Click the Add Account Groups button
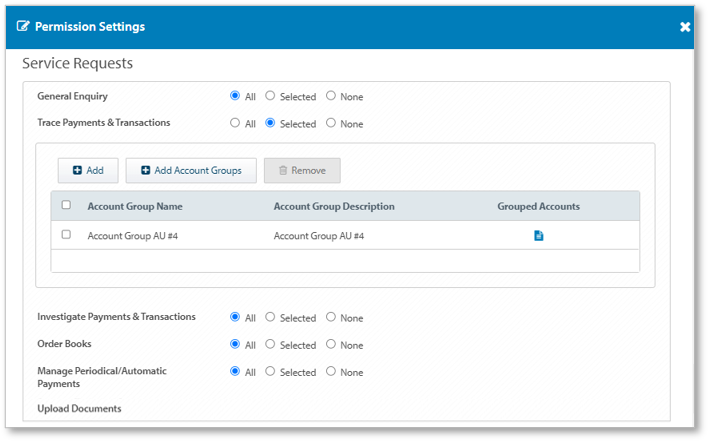The width and height of the screenshot is (708, 441). tap(191, 171)
